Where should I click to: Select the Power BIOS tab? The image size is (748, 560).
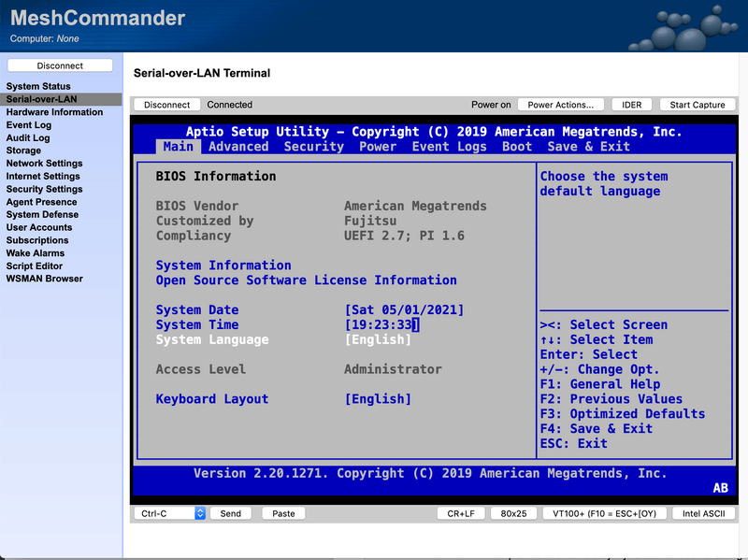378,147
